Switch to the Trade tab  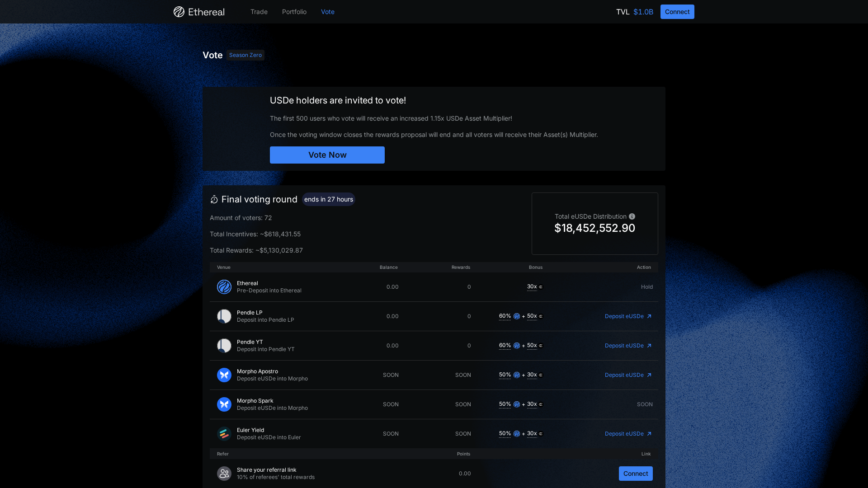click(259, 12)
